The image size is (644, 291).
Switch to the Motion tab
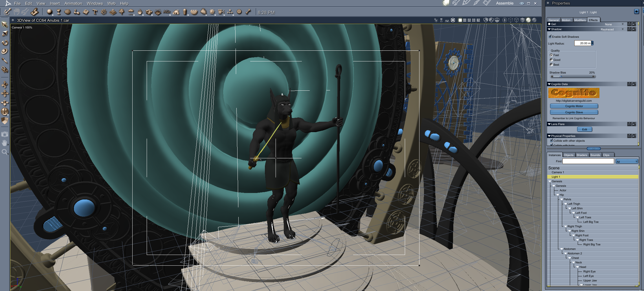point(566,20)
